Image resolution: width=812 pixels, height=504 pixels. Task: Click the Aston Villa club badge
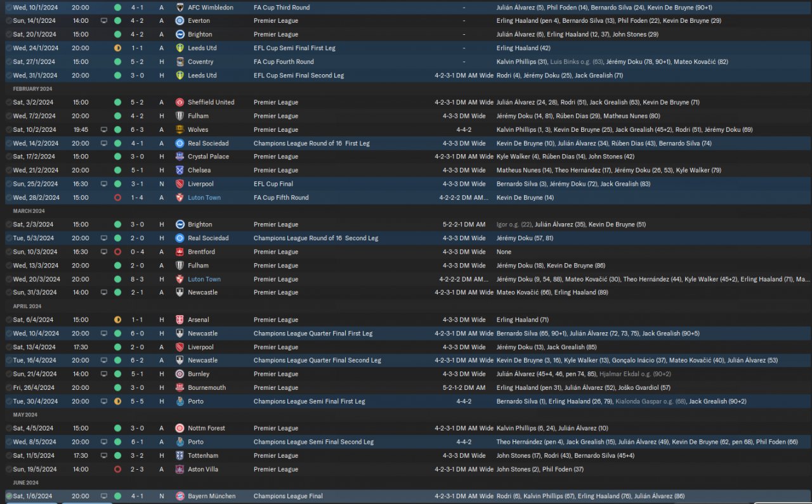[180, 470]
